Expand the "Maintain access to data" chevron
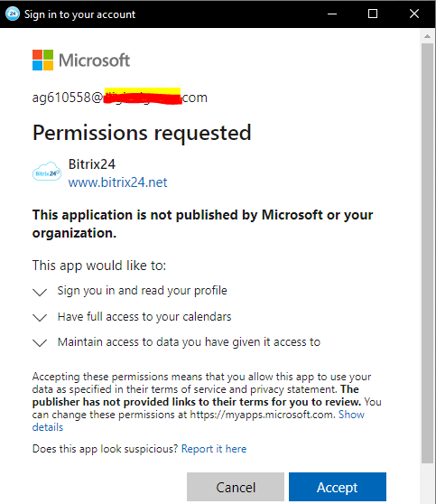436x504 pixels. (x=40, y=343)
